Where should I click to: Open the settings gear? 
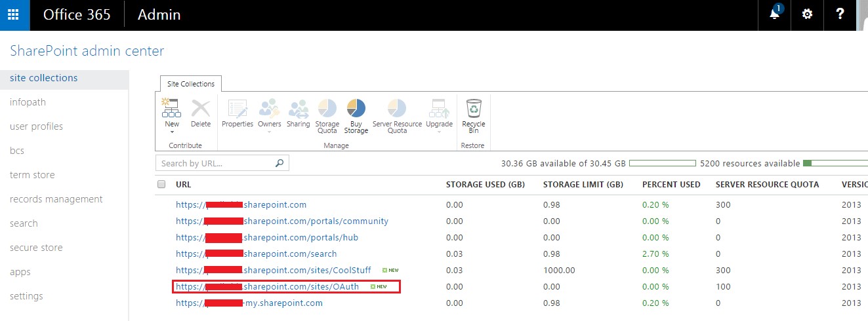click(808, 15)
